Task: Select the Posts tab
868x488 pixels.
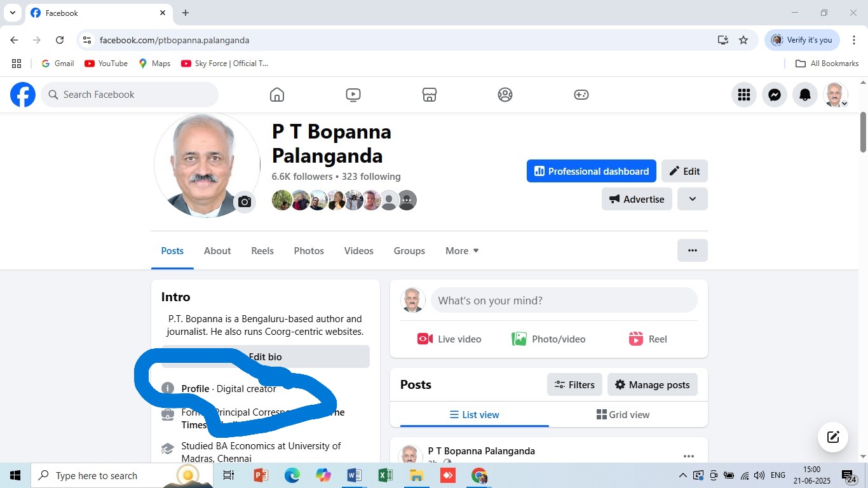Action: click(172, 251)
